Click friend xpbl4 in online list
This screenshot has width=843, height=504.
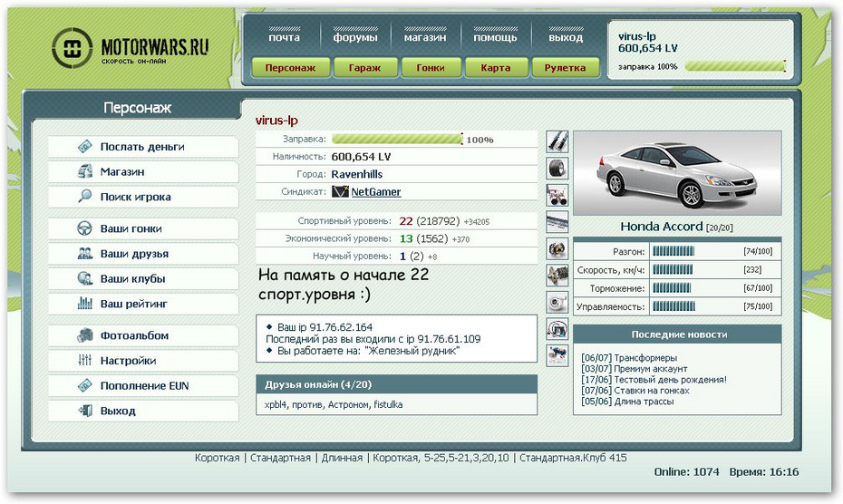[x=276, y=404]
